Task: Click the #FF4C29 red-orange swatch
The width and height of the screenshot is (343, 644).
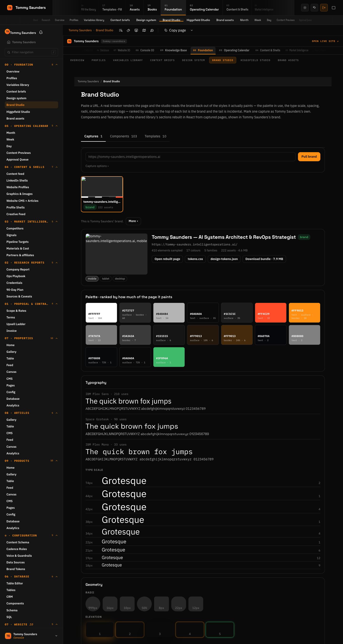Action: click(x=271, y=313)
